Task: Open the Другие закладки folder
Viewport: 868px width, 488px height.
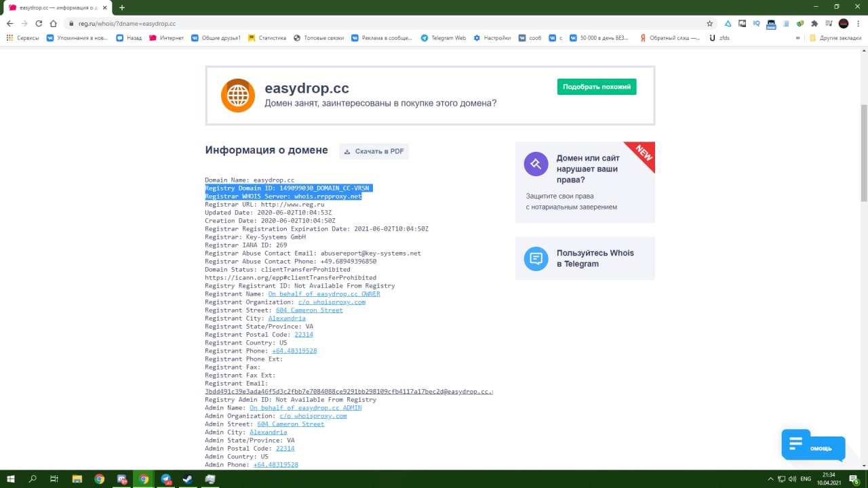Action: [x=835, y=38]
